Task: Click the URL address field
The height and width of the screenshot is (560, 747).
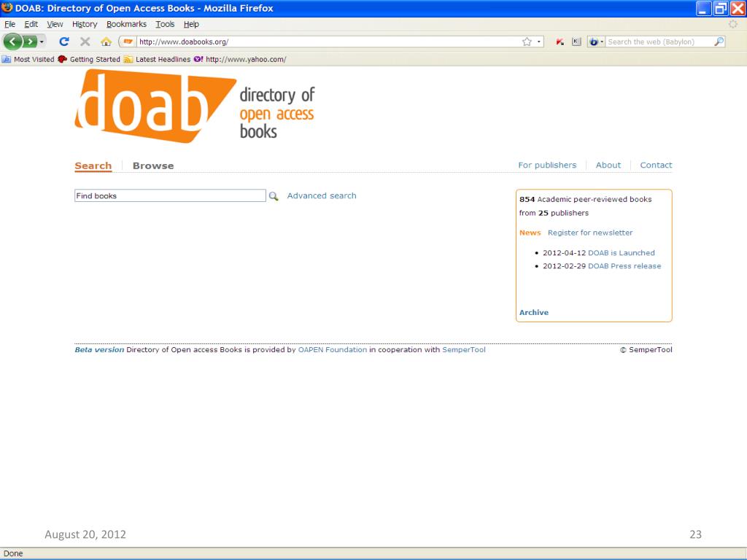Action: tap(328, 42)
